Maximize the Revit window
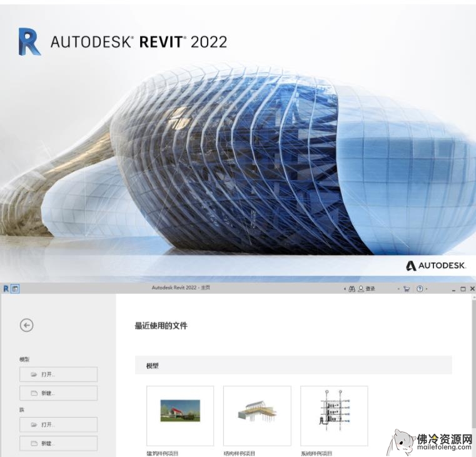The height and width of the screenshot is (457, 476). pyautogui.click(x=463, y=289)
